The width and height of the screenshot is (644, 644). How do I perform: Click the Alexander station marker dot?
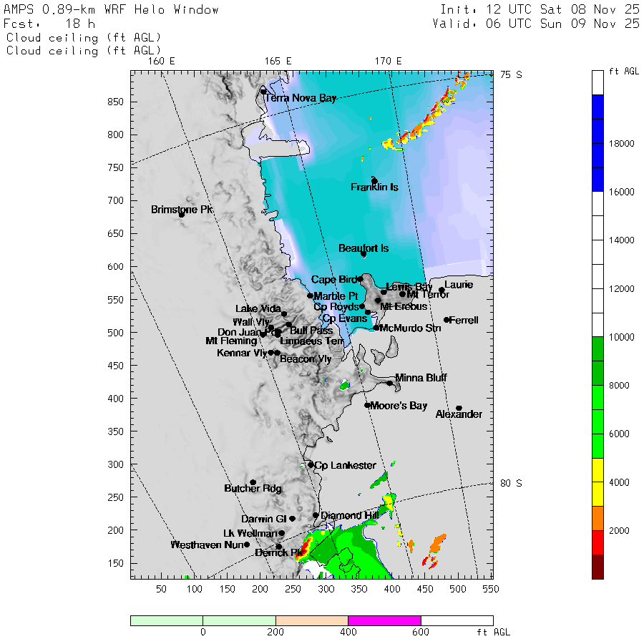click(x=459, y=409)
